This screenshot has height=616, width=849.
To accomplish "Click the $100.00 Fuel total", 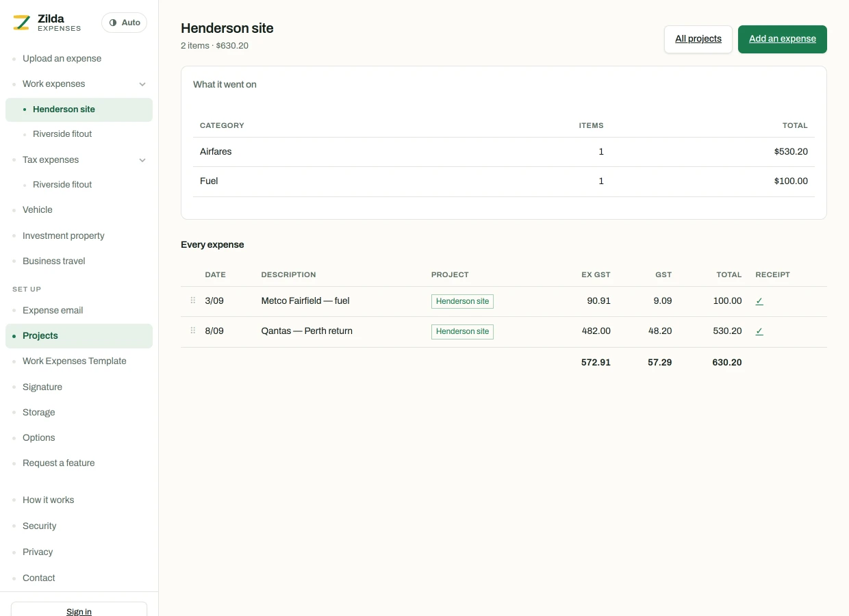I will 791,181.
